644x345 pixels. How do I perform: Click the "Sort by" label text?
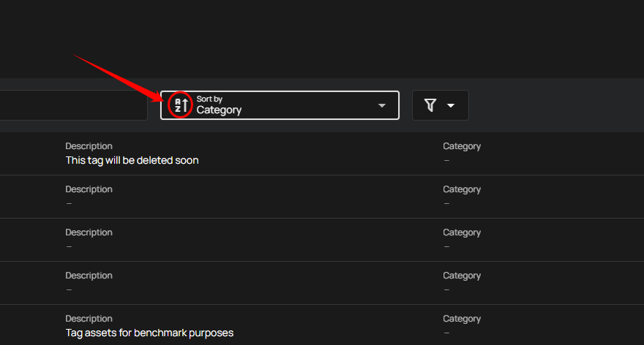point(209,99)
